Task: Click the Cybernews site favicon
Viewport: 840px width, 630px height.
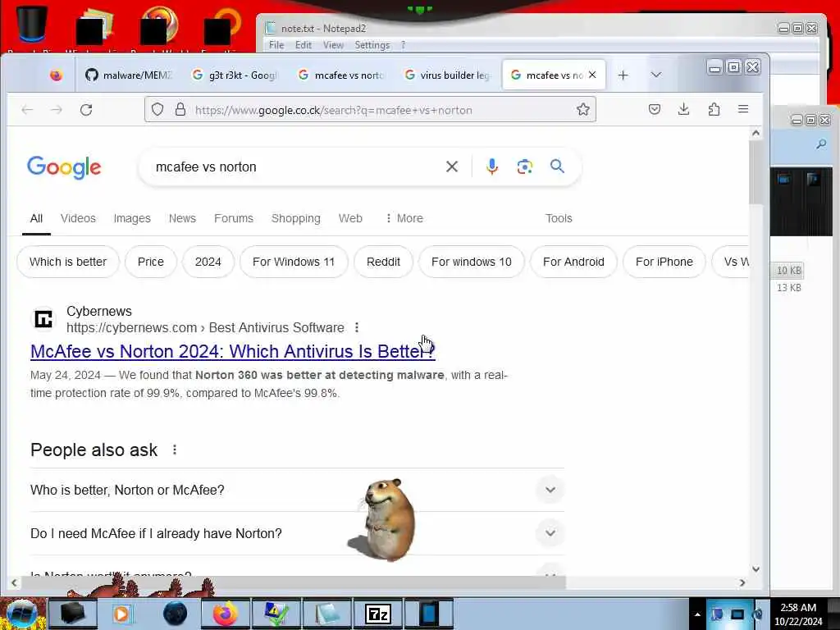Action: [43, 320]
